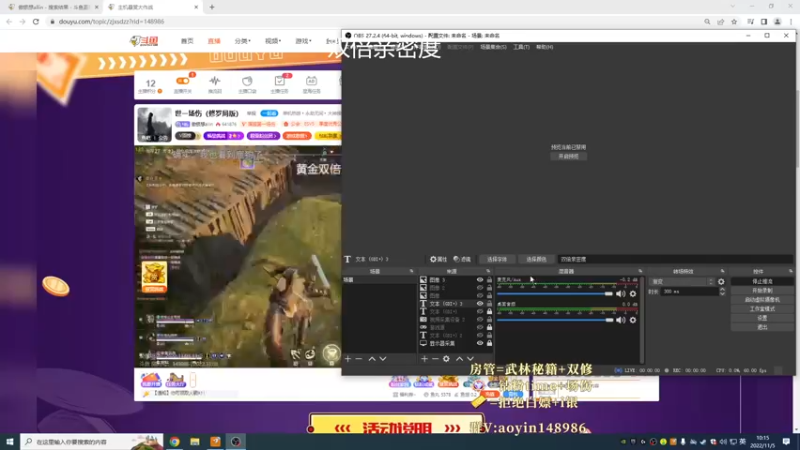Open OBS 设置 settings from controls

tap(762, 318)
